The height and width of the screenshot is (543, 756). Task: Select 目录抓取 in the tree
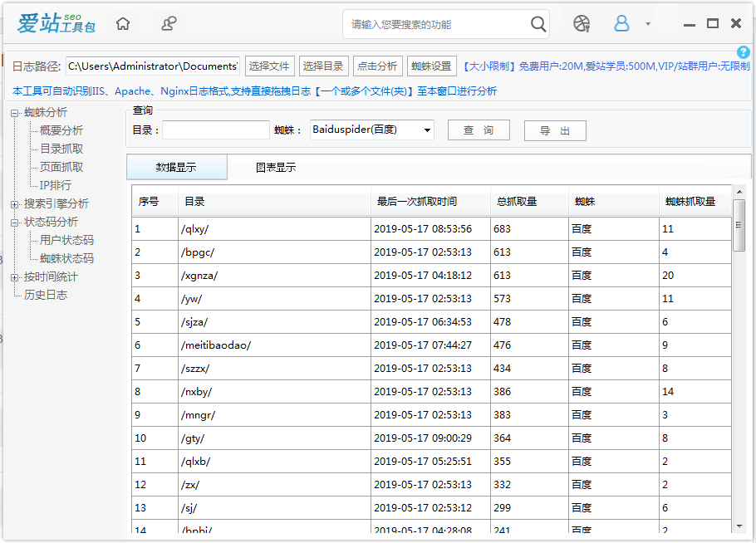(61, 149)
